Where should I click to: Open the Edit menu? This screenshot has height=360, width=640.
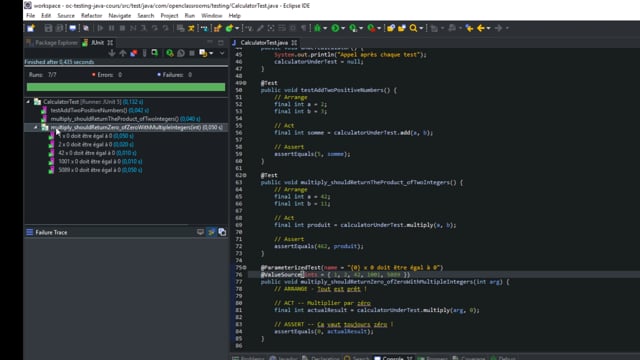(x=46, y=16)
